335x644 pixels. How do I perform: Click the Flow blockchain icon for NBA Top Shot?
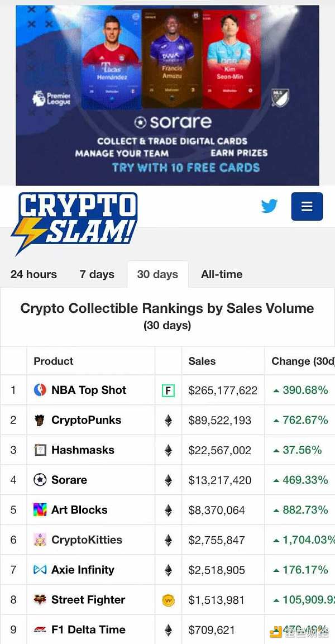(x=168, y=390)
